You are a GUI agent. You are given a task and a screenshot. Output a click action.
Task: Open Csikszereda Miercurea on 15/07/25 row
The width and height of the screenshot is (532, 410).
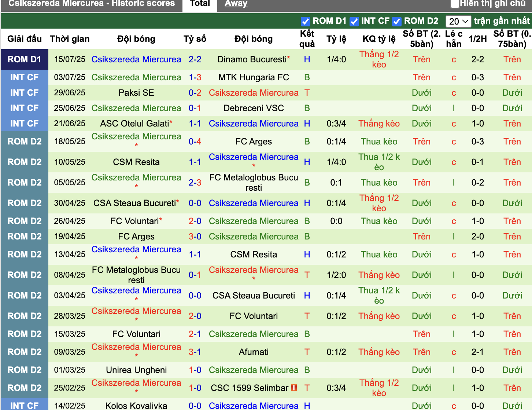point(136,59)
